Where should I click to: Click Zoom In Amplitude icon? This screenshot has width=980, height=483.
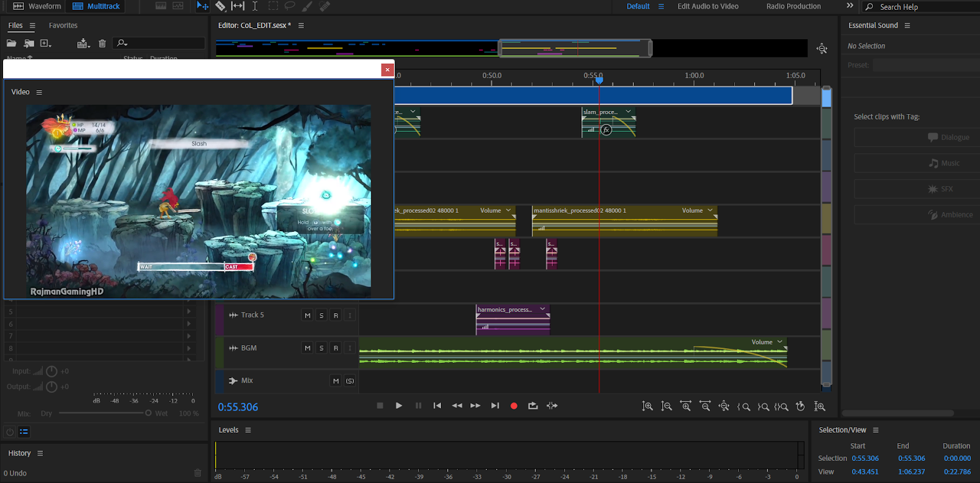tap(647, 406)
